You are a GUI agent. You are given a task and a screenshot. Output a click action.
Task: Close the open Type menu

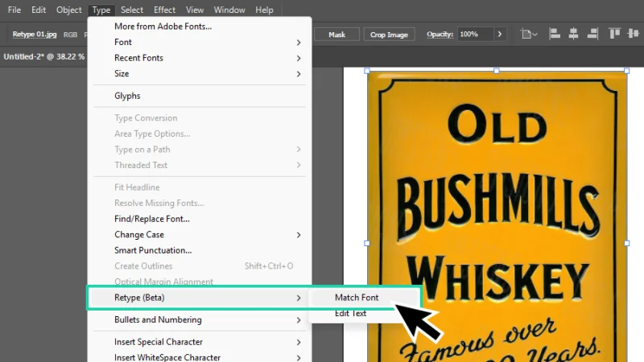(x=101, y=10)
